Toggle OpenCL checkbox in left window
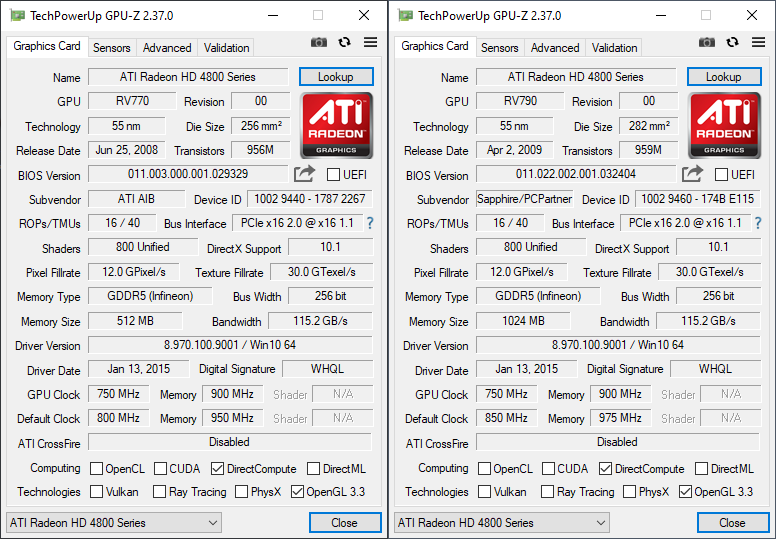This screenshot has width=776, height=539. (97, 468)
